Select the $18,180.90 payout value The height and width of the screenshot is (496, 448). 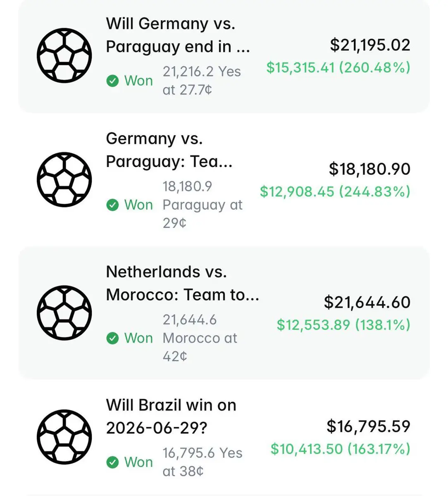tap(369, 169)
